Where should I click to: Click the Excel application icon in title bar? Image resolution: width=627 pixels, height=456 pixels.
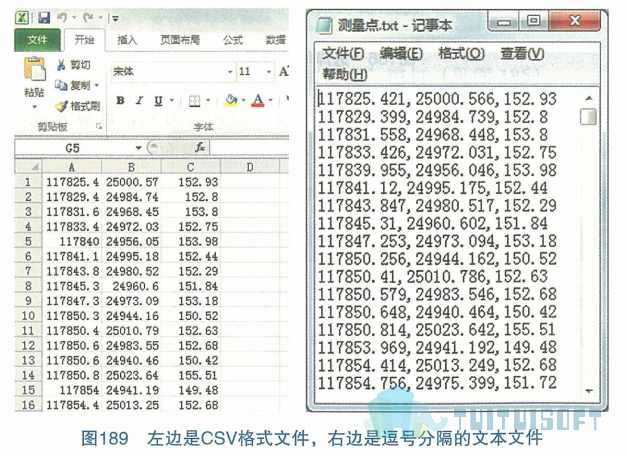(x=22, y=18)
